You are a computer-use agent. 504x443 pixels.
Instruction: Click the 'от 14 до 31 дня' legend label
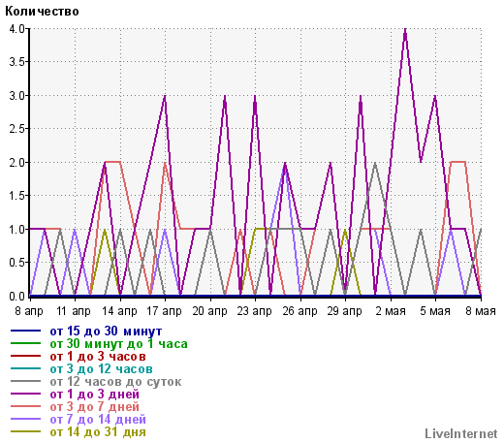pos(98,432)
